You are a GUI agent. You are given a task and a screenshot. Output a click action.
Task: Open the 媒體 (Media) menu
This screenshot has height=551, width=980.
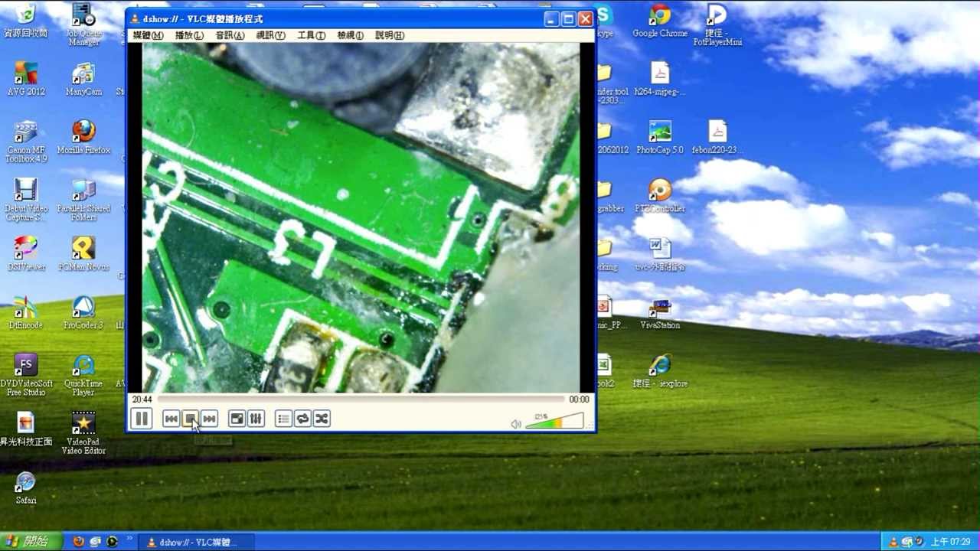(x=148, y=35)
